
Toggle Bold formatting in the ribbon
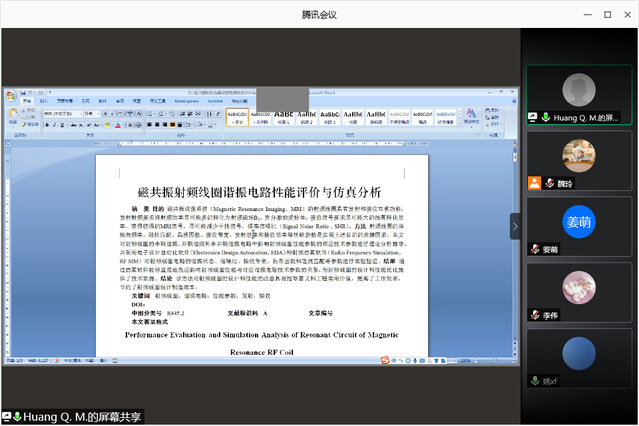(x=46, y=125)
